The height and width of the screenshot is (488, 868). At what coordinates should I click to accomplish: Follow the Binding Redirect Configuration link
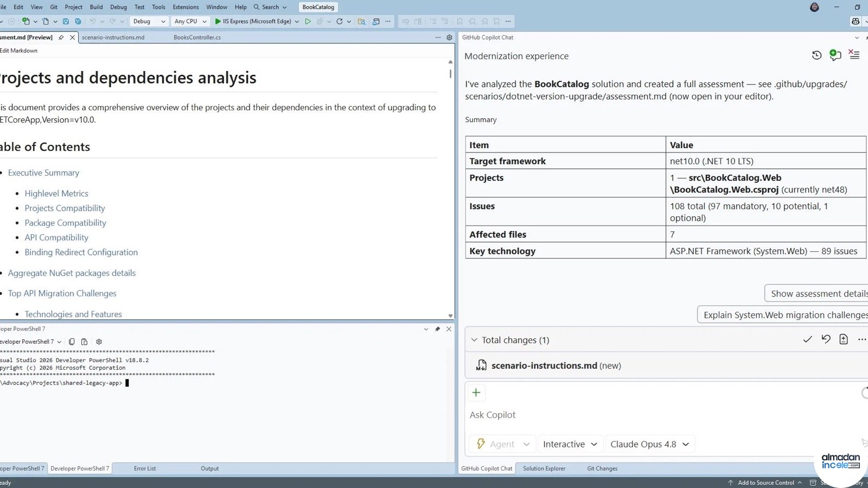click(x=81, y=252)
